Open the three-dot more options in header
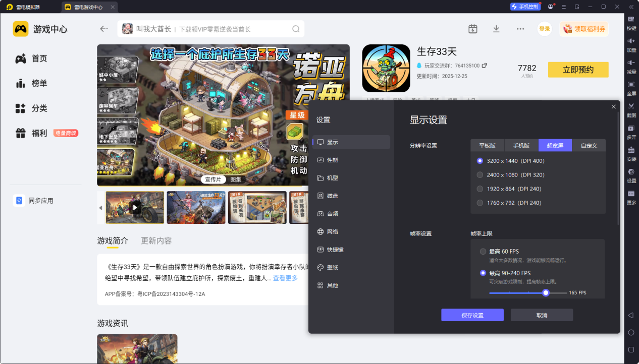This screenshot has width=639, height=364. click(520, 29)
